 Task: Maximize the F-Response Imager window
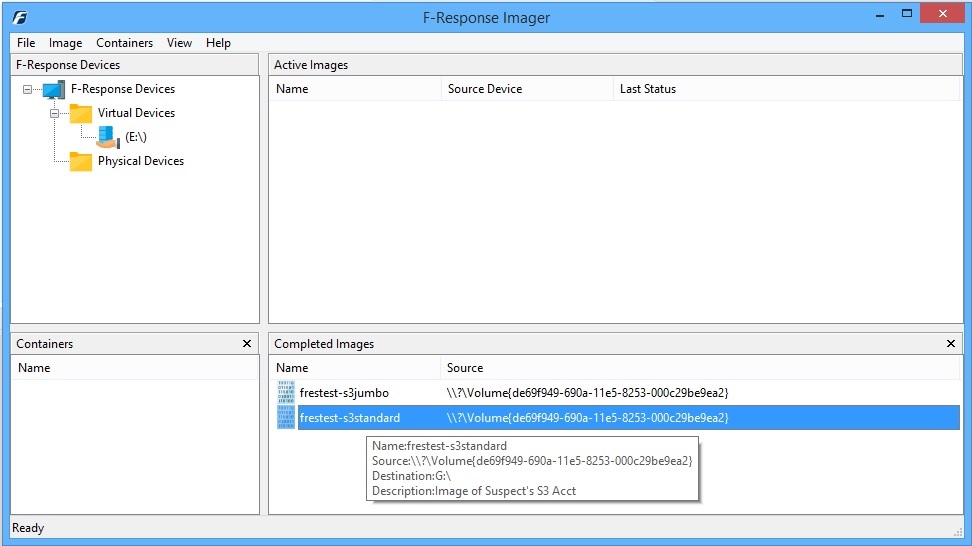[x=907, y=14]
